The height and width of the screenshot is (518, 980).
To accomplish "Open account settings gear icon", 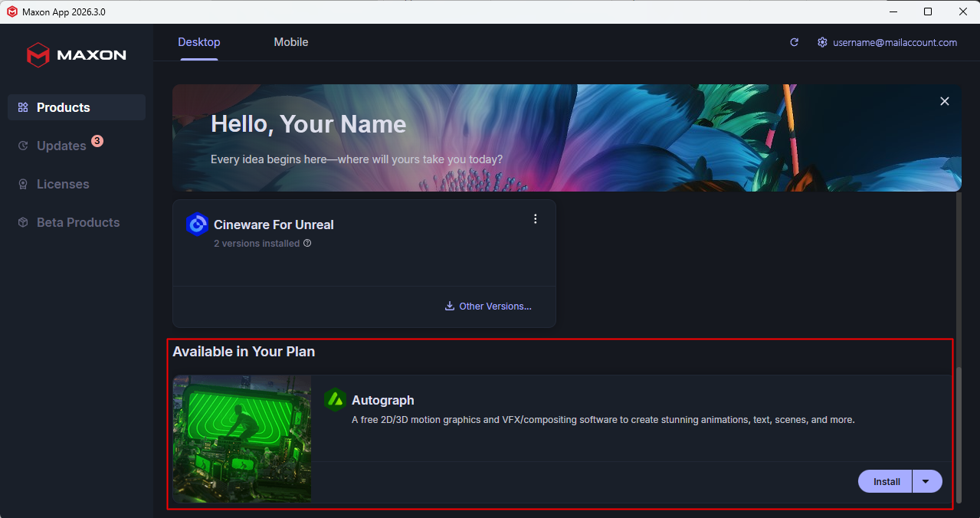I will [x=822, y=42].
